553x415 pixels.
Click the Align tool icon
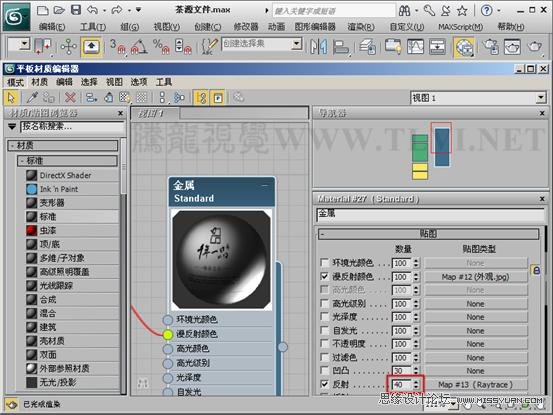pyautogui.click(x=340, y=47)
